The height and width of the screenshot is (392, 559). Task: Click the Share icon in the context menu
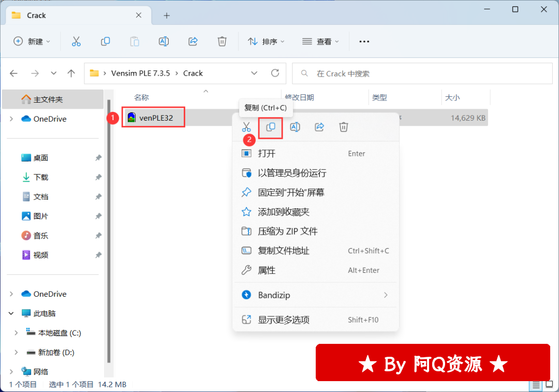pos(319,127)
